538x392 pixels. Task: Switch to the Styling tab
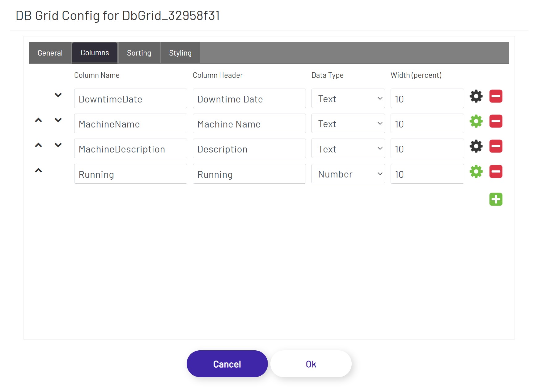[180, 52]
